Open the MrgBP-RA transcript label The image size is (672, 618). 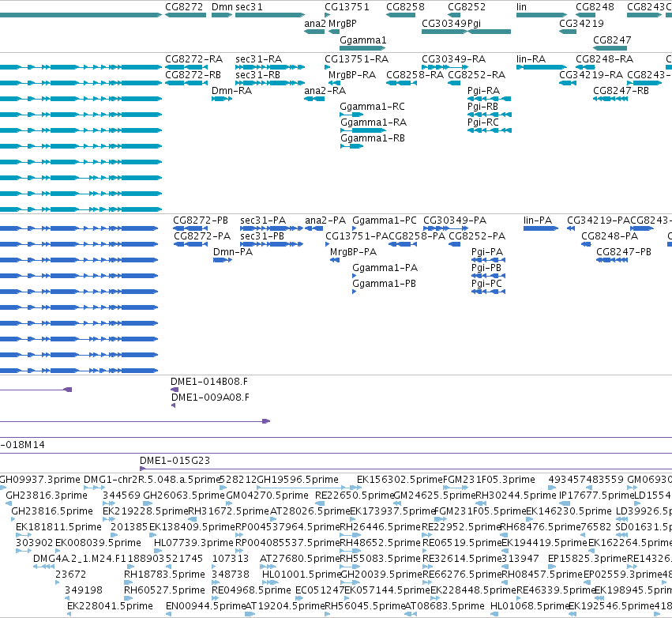352,75
